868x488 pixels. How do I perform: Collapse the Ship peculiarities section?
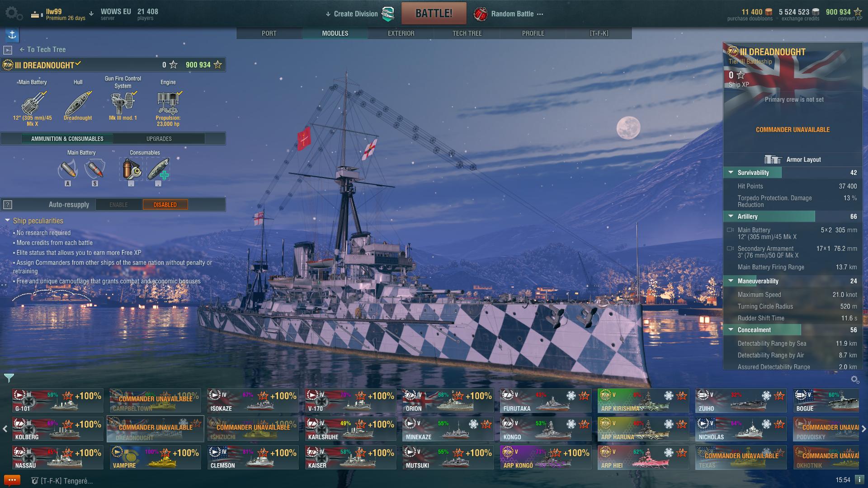[7, 221]
